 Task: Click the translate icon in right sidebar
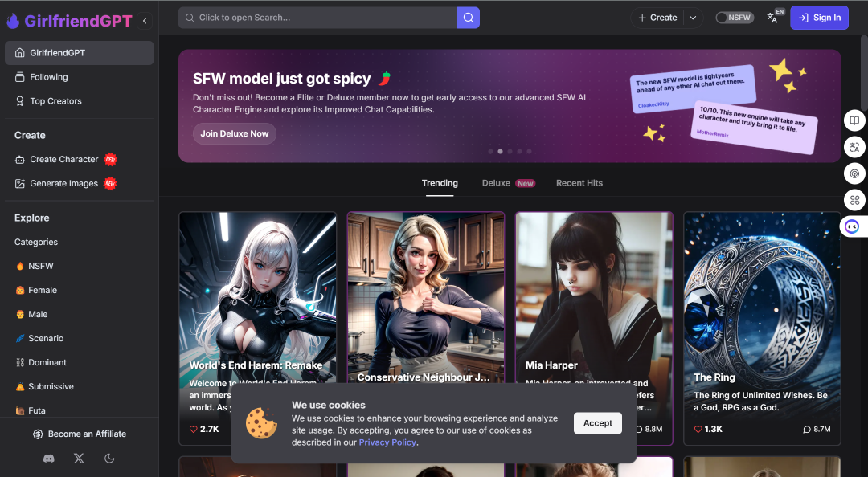pyautogui.click(x=854, y=147)
